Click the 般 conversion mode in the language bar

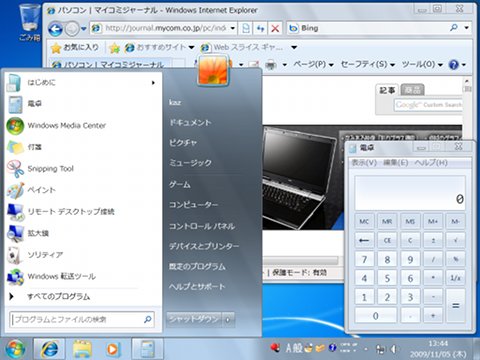(x=297, y=348)
